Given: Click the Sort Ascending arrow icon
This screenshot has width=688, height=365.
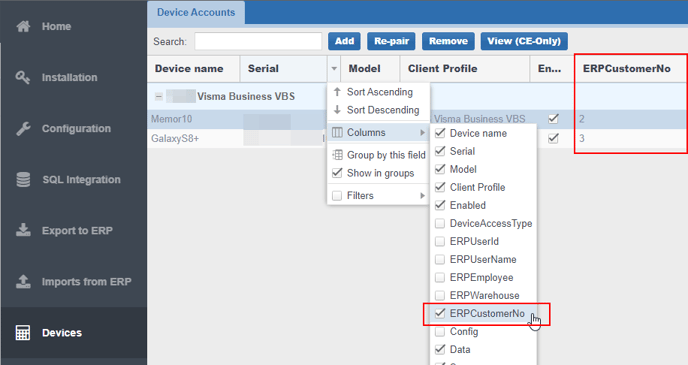Looking at the screenshot, I should [337, 92].
